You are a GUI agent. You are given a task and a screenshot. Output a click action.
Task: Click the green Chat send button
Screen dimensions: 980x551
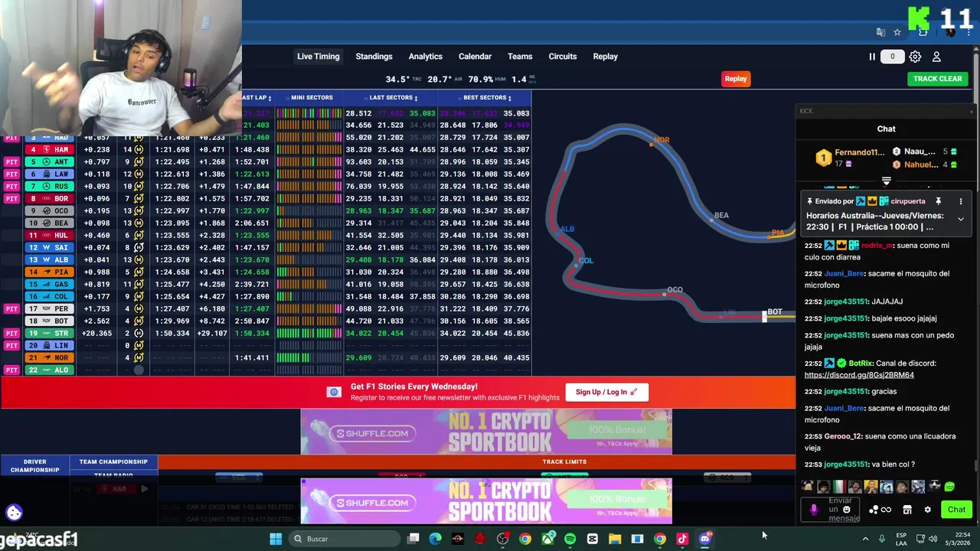point(956,510)
